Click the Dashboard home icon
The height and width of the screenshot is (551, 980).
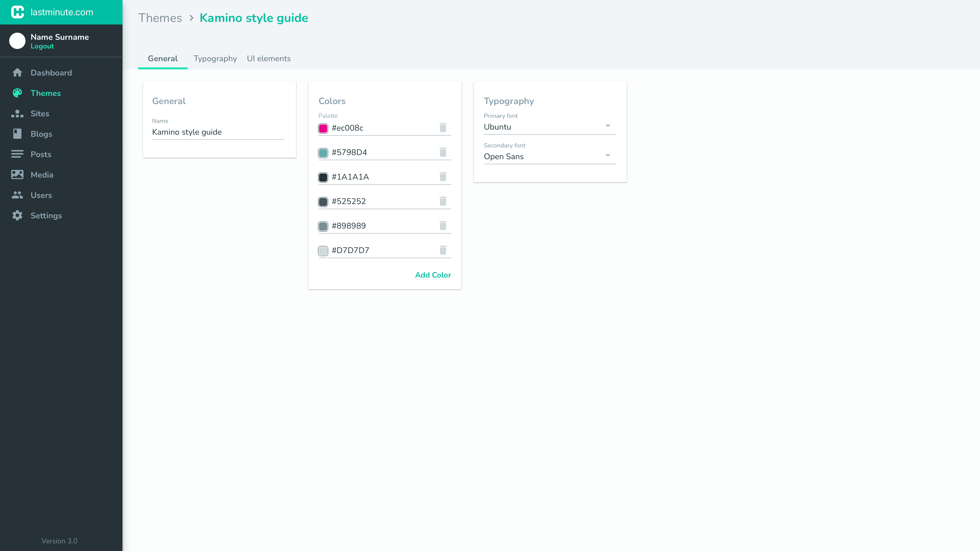tap(17, 73)
